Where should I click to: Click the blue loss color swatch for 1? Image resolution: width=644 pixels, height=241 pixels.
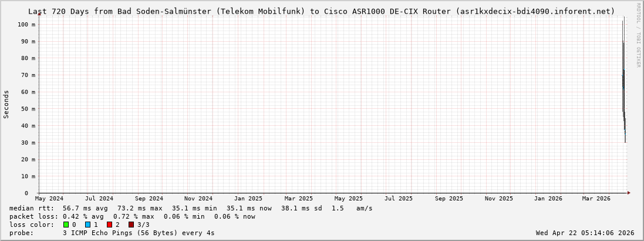pyautogui.click(x=87, y=225)
